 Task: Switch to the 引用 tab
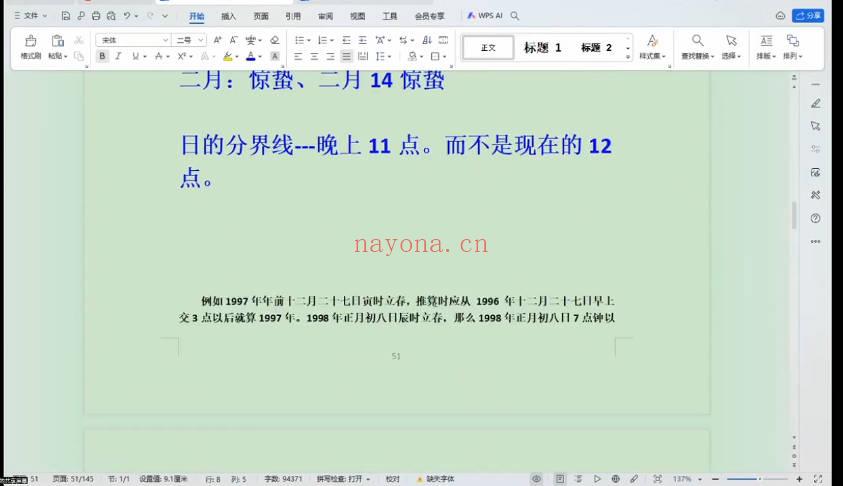click(x=293, y=16)
